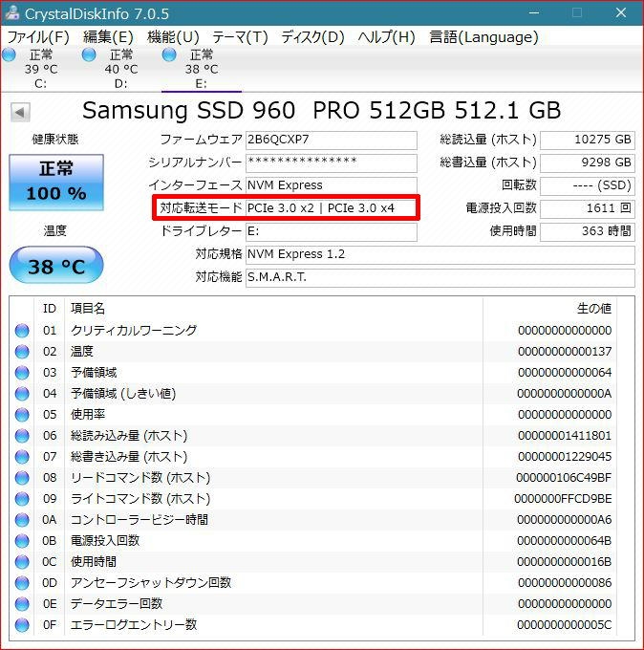Viewport: 644px width, 650px height.
Task: Select the firmware field 2B6QCXP7
Action: click(332, 141)
